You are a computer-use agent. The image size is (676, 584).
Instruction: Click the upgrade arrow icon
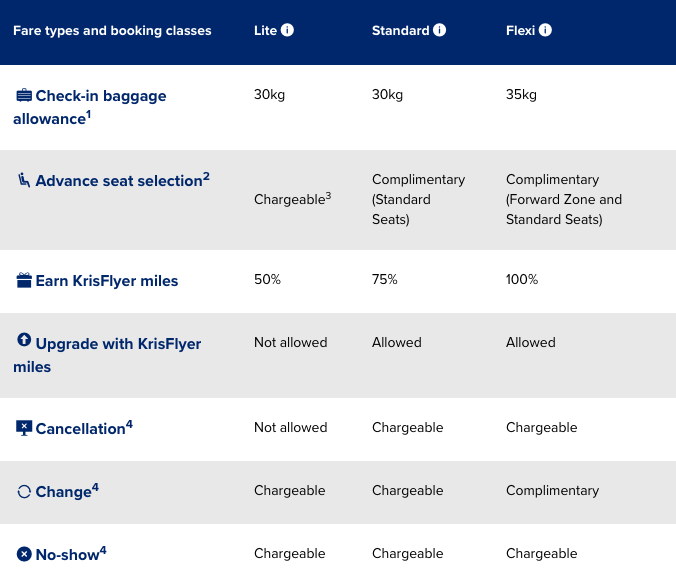tap(24, 340)
